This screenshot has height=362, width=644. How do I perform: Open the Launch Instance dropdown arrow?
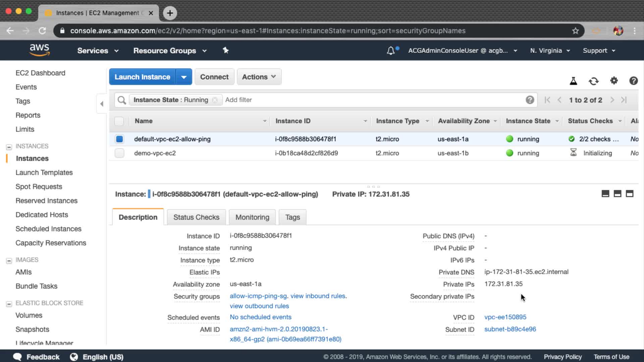(x=184, y=77)
